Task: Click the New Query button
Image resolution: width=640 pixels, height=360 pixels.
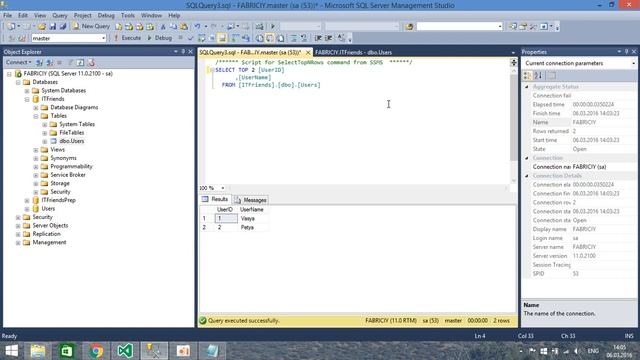Action: coord(91,26)
